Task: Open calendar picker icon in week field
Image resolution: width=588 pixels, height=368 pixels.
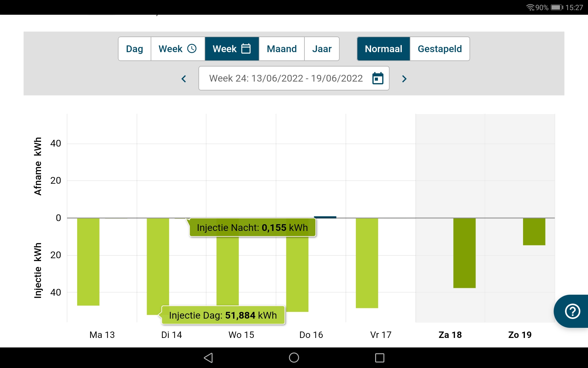Action: tap(378, 79)
